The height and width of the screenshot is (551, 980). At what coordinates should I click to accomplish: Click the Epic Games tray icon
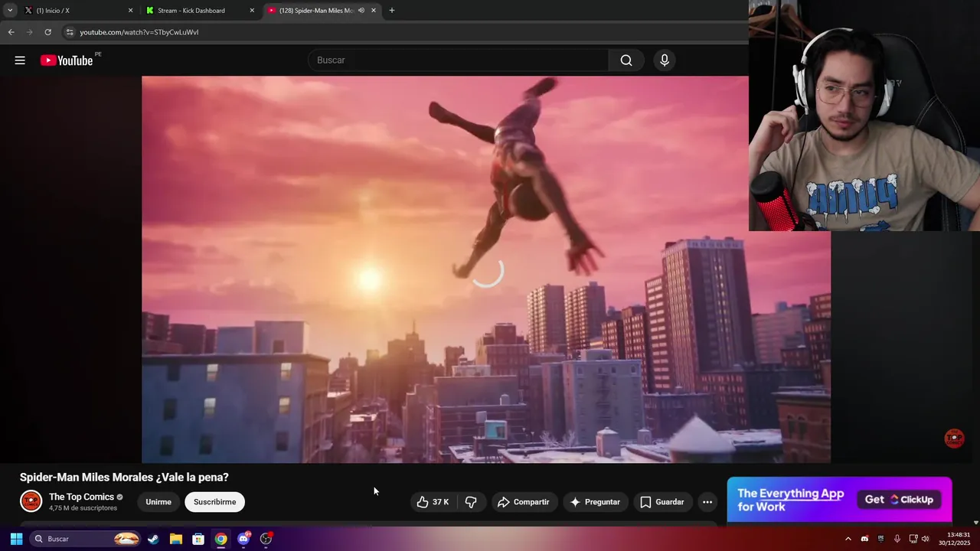point(880,539)
